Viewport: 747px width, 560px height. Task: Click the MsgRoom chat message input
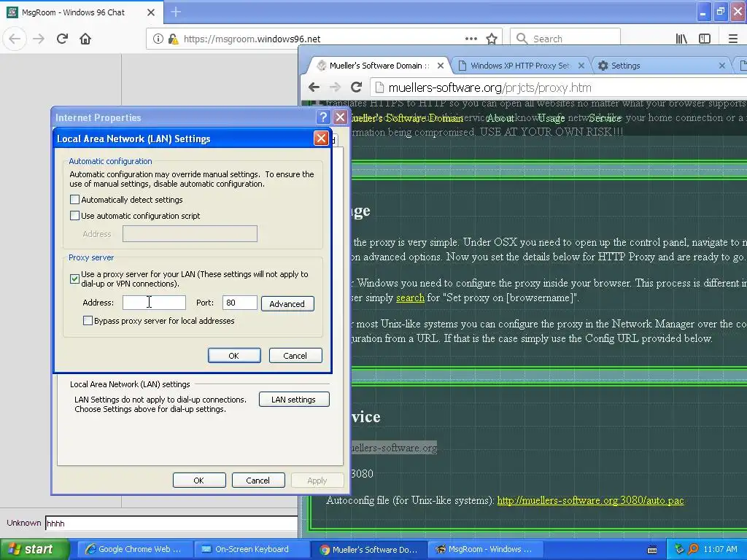(x=171, y=524)
